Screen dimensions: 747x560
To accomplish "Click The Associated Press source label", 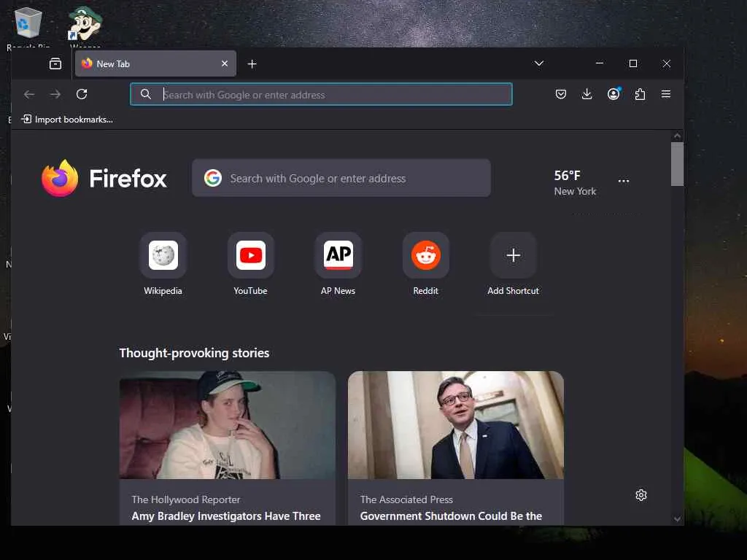I will pyautogui.click(x=406, y=499).
